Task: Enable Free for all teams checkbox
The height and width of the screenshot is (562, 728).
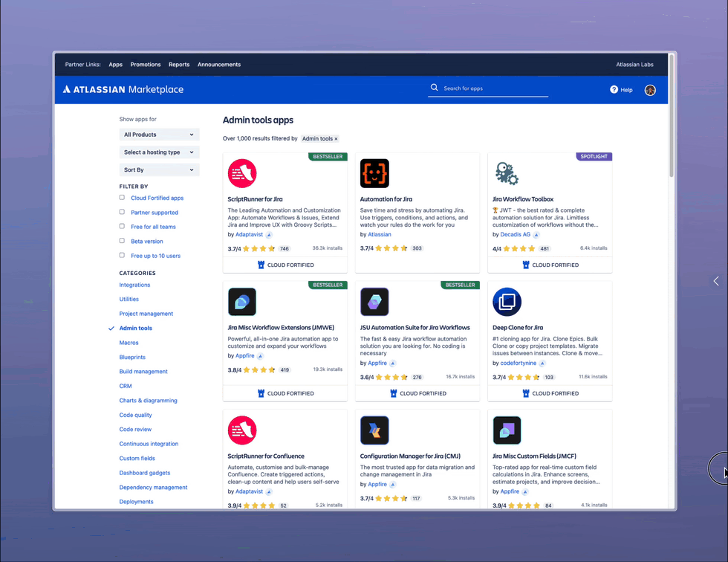Action: [122, 226]
